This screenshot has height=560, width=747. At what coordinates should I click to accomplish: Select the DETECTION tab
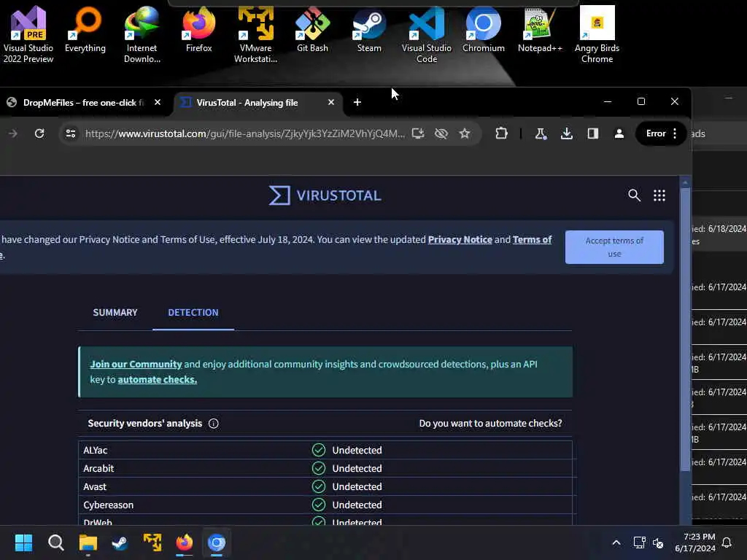click(x=193, y=312)
